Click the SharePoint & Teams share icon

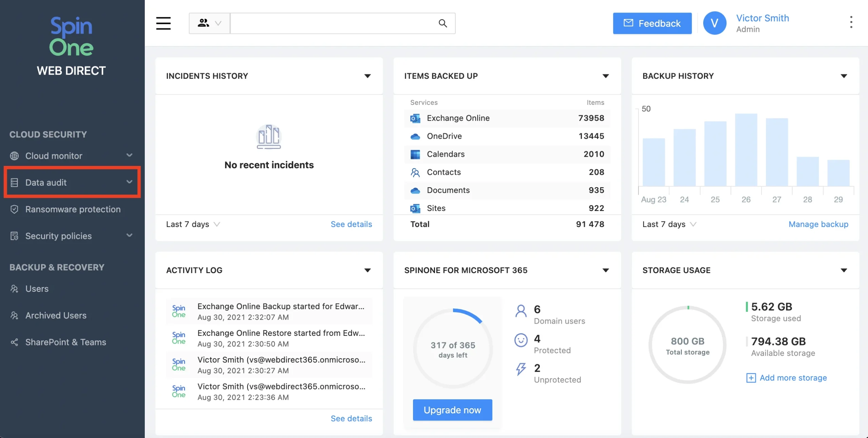coord(14,342)
